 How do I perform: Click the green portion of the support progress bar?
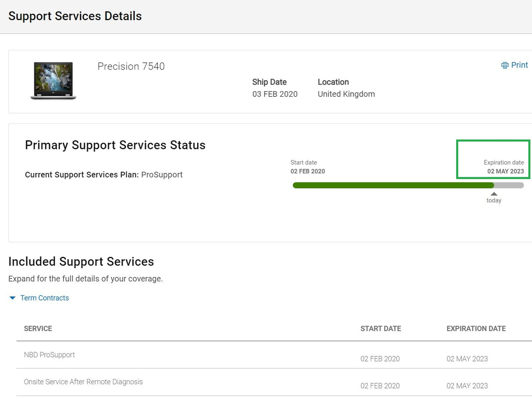tap(393, 185)
